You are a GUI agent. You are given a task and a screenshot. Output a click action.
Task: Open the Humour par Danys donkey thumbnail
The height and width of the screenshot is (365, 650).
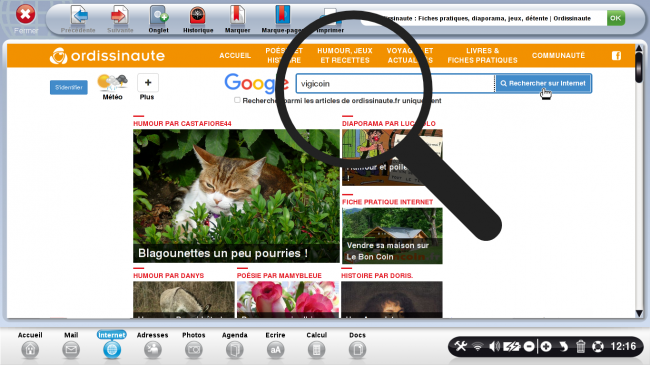click(x=184, y=299)
